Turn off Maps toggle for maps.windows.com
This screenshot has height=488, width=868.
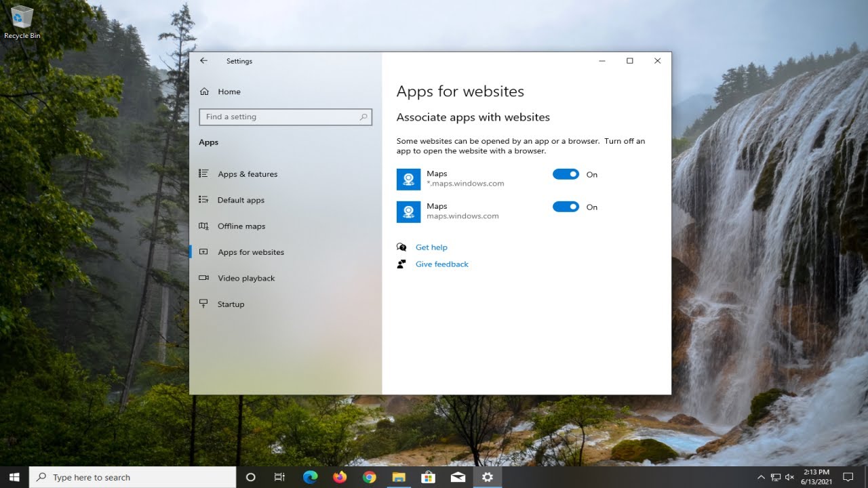click(x=566, y=207)
